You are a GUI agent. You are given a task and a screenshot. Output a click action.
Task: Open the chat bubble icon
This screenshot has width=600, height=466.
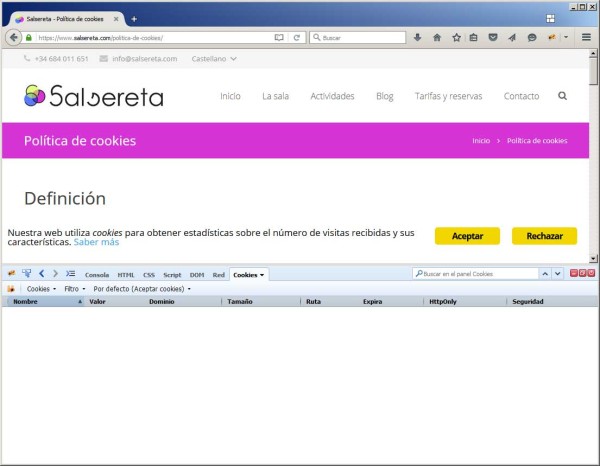(x=532, y=37)
